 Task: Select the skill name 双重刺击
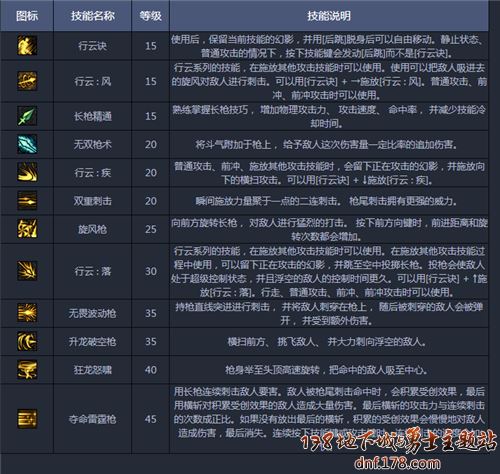point(92,201)
